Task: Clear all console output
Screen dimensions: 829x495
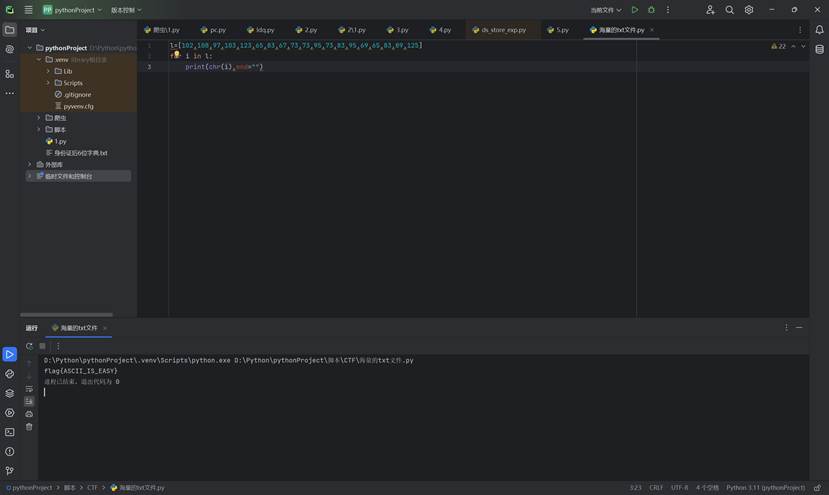Action: (x=29, y=427)
